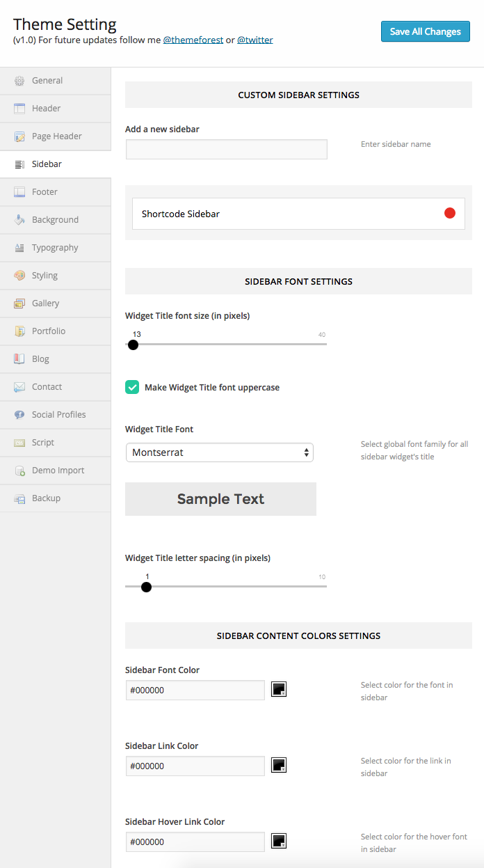Click the Styling palette icon
This screenshot has height=868, width=484.
(x=19, y=276)
